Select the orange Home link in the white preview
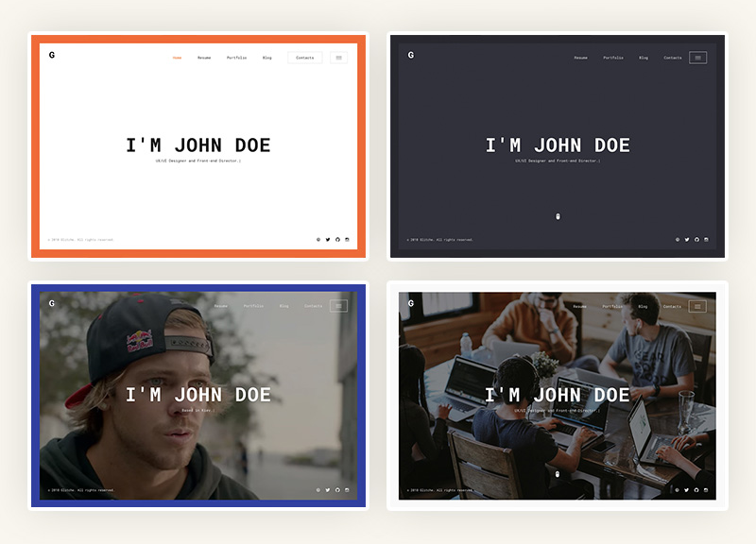Viewport: 756px width, 544px height. click(177, 58)
